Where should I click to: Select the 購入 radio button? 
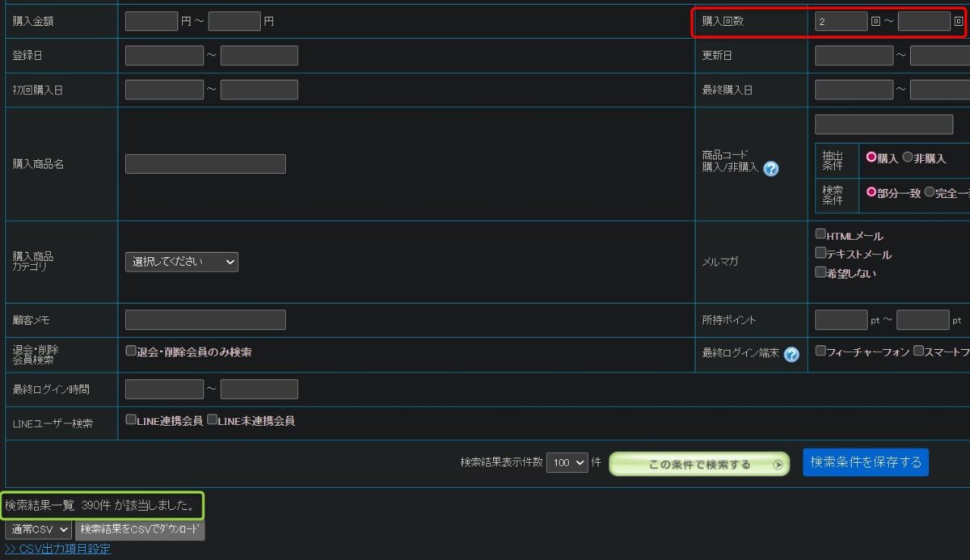click(871, 158)
